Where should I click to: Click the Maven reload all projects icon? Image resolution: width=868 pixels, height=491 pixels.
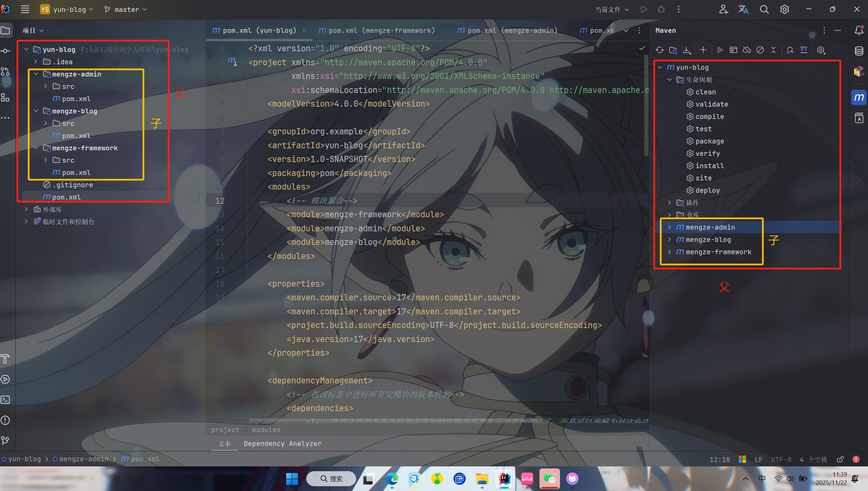pos(659,50)
